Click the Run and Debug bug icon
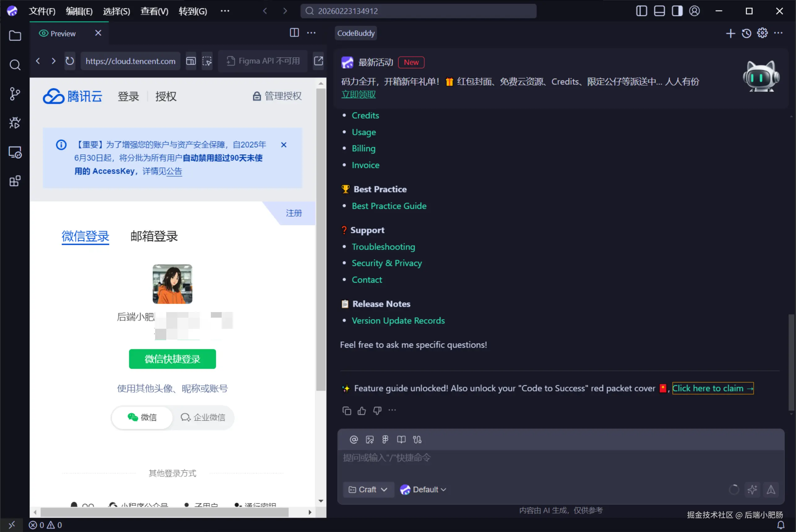This screenshot has height=532, width=796. pyautogui.click(x=15, y=122)
